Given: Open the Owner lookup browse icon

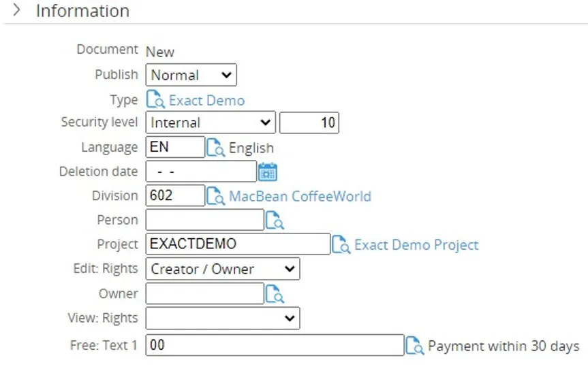Looking at the screenshot, I should 275,294.
